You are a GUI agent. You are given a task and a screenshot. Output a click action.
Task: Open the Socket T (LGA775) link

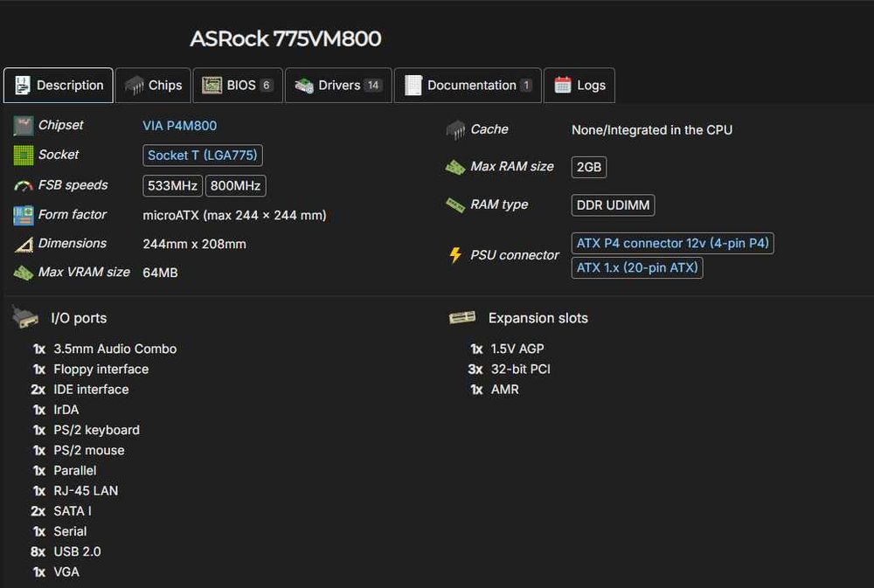tap(203, 156)
